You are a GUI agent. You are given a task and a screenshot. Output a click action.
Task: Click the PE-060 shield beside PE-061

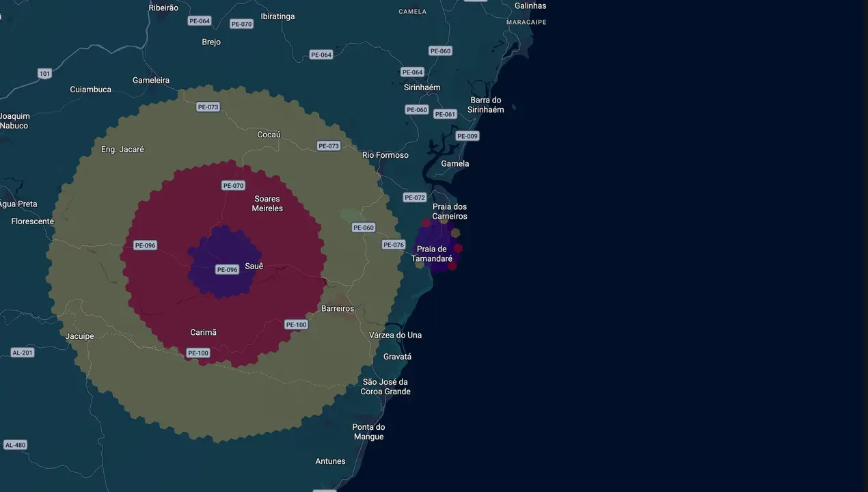tap(417, 110)
